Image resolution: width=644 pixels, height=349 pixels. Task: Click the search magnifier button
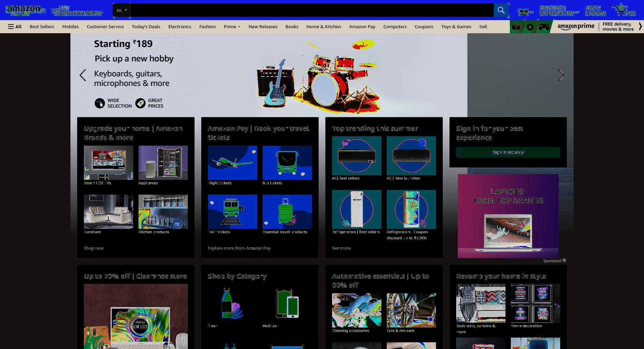coord(501,10)
